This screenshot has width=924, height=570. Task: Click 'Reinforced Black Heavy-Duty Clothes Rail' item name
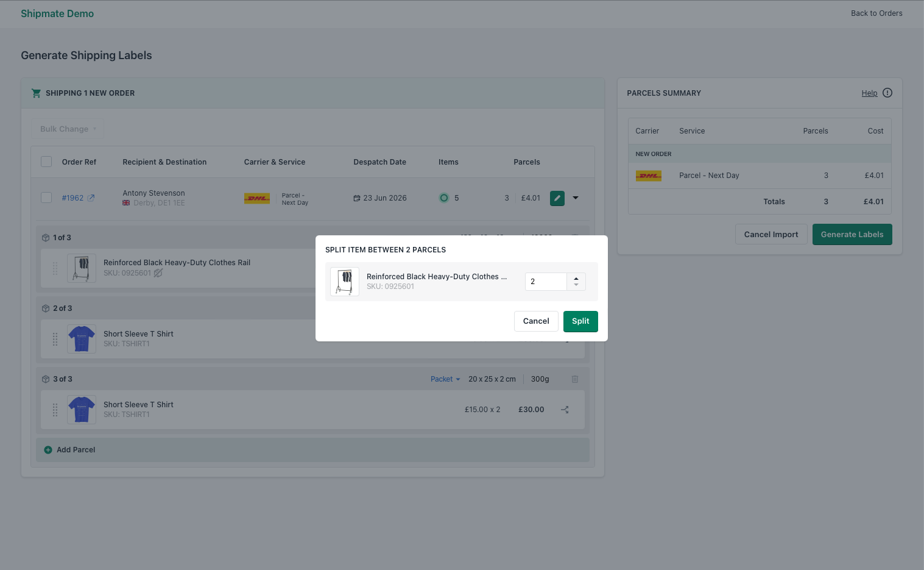177,263
